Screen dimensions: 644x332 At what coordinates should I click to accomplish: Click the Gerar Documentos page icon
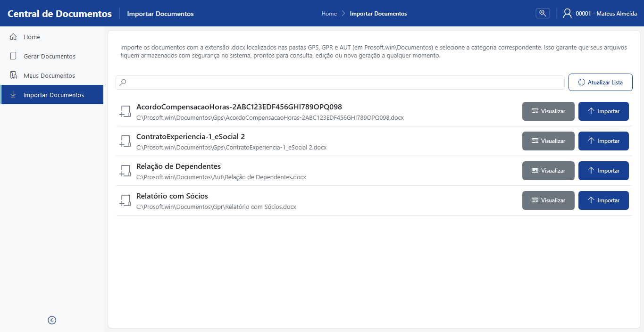(x=13, y=56)
